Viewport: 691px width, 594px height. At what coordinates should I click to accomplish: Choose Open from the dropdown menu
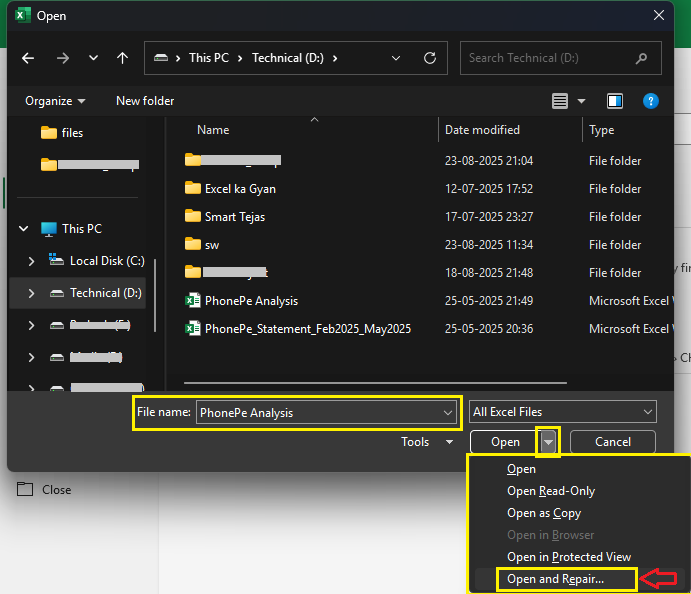pyautogui.click(x=521, y=469)
